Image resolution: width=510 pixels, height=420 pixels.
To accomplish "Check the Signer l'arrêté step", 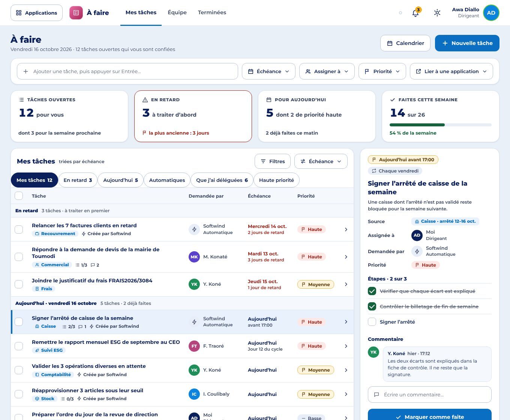I will pyautogui.click(x=372, y=322).
